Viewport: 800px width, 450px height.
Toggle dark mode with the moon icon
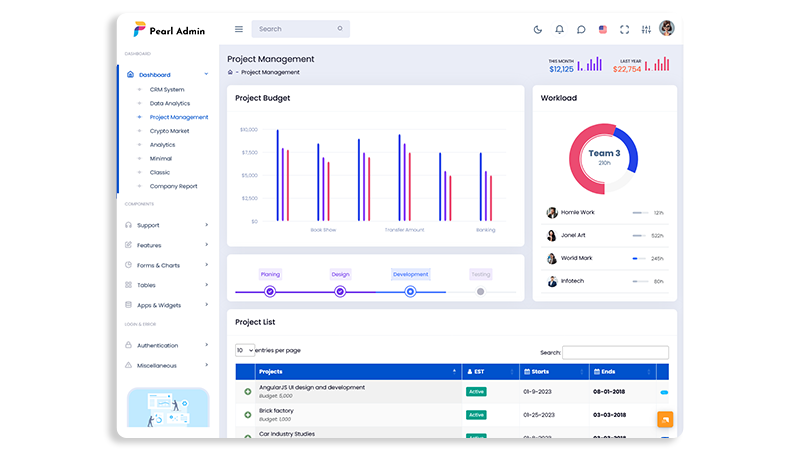pos(538,29)
